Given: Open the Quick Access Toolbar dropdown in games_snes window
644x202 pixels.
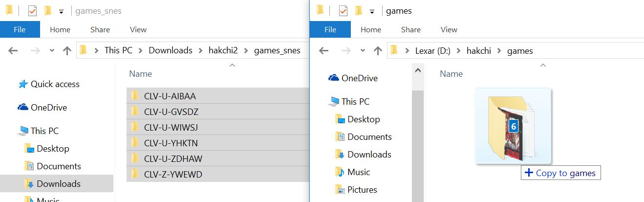Looking at the screenshot, I should coord(61,11).
